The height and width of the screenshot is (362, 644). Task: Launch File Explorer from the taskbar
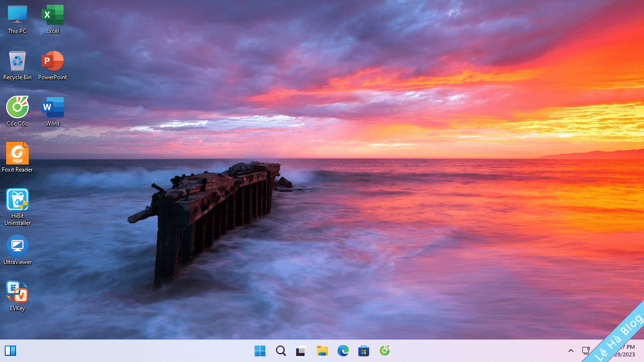click(x=322, y=351)
